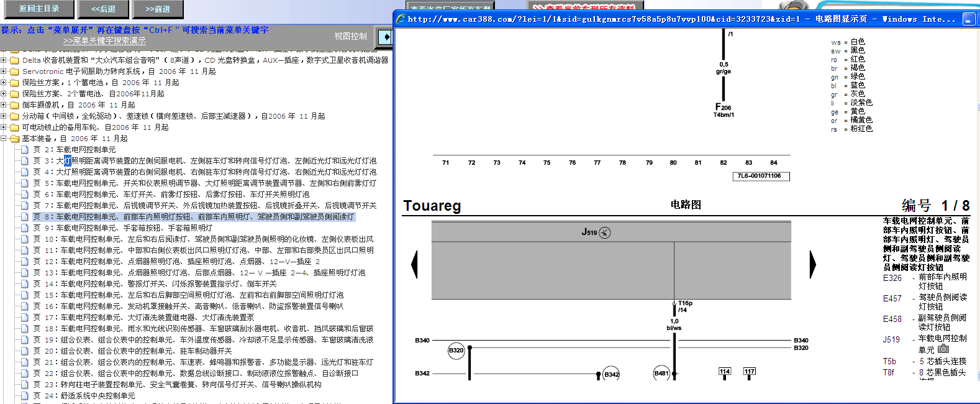
Task: Click the 返回主目录 button
Action: (x=39, y=9)
